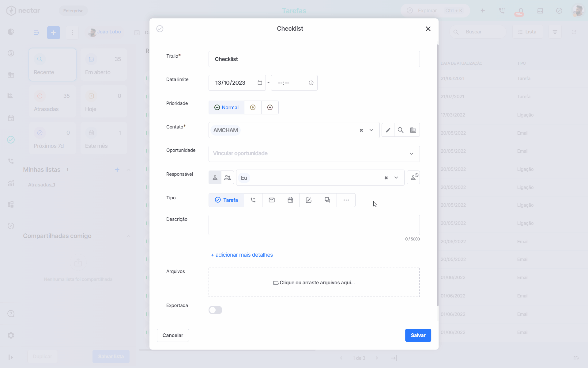Open the notifications bell
Viewport: 588px width, 368px height.
coord(521,10)
